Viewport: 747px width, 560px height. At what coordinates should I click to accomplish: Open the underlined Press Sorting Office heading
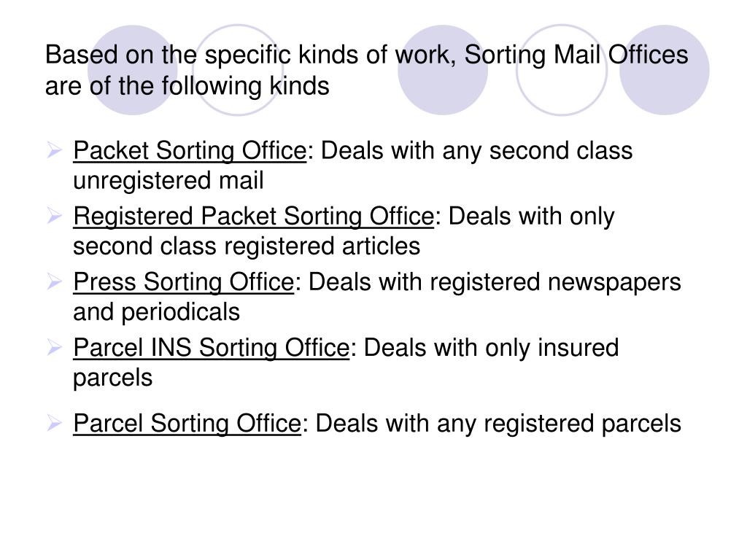tap(184, 283)
